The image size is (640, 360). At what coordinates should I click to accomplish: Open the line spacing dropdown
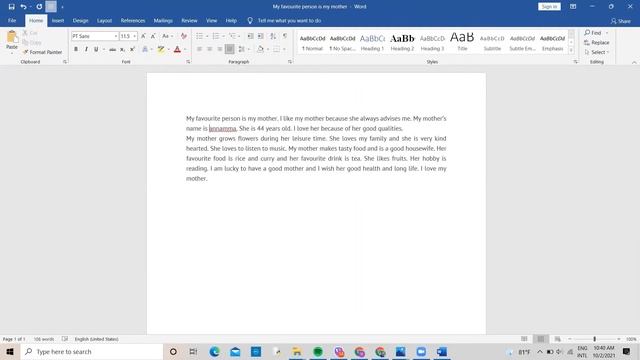(x=244, y=49)
